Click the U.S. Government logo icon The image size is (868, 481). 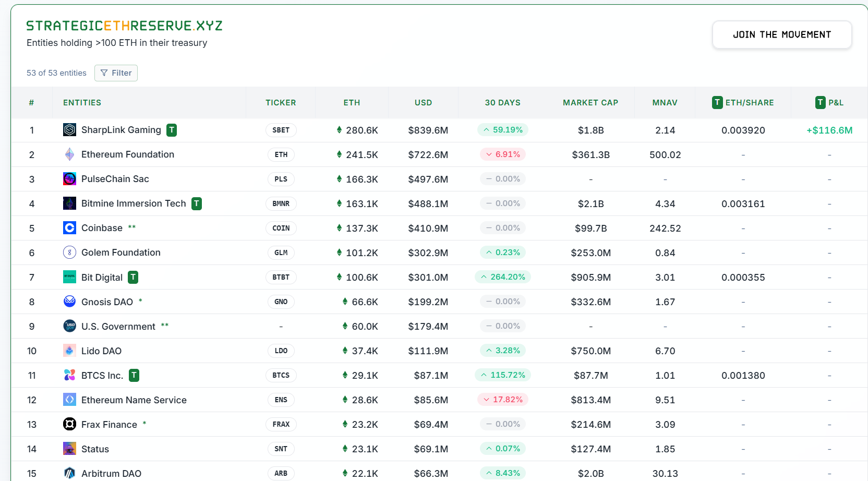[69, 326]
